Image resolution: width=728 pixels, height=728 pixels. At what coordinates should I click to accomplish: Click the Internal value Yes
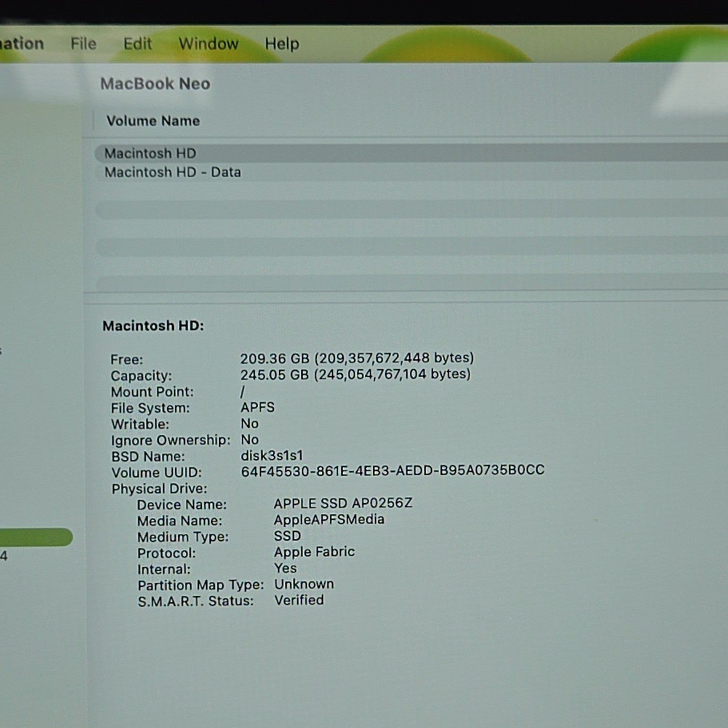[x=285, y=568]
